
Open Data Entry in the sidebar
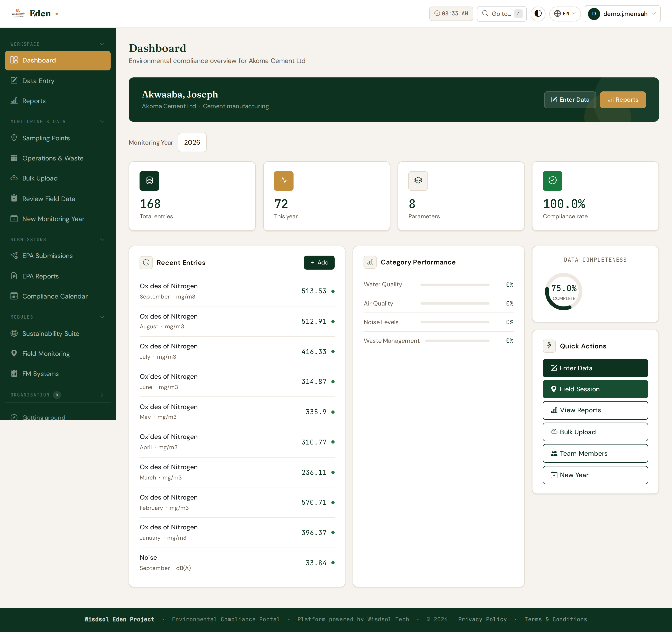pos(58,80)
